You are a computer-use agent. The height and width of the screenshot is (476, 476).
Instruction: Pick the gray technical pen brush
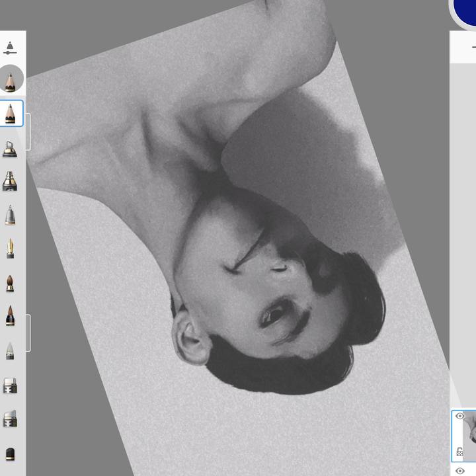(10, 215)
